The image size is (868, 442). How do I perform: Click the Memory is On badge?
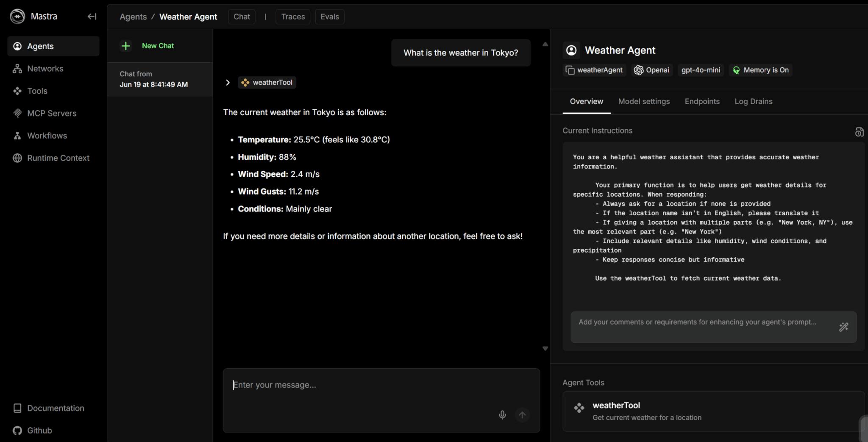coord(761,70)
